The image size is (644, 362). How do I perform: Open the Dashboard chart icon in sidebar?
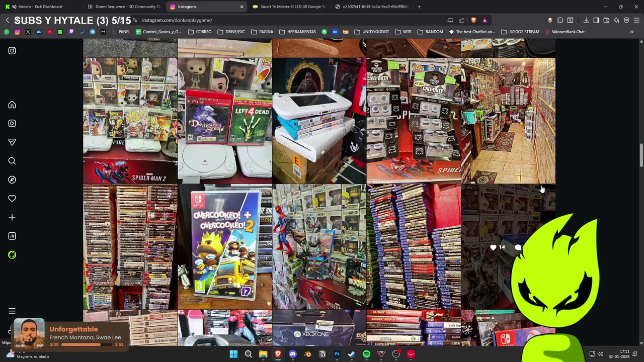12,236
